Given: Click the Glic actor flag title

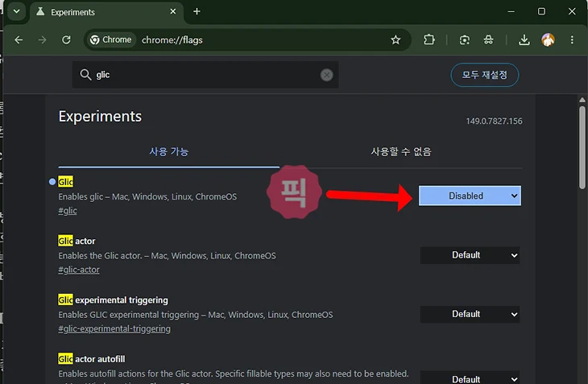Looking at the screenshot, I should pos(77,241).
